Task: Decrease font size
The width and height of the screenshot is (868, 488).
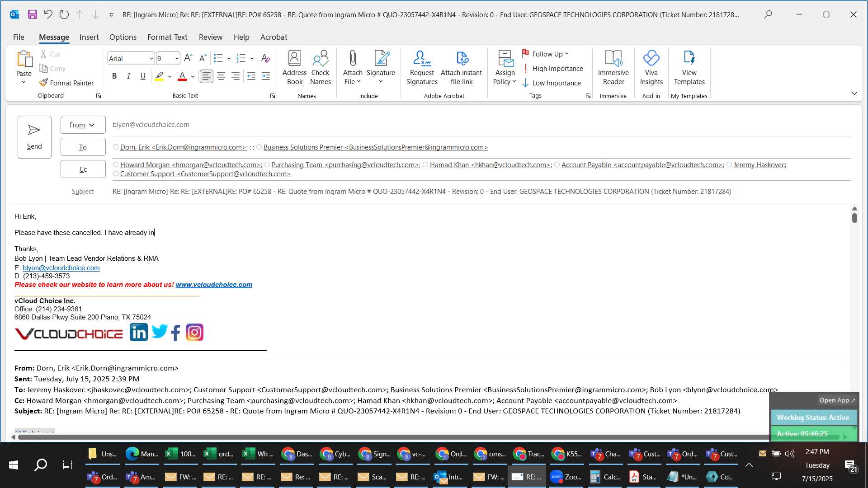Action: 203,58
